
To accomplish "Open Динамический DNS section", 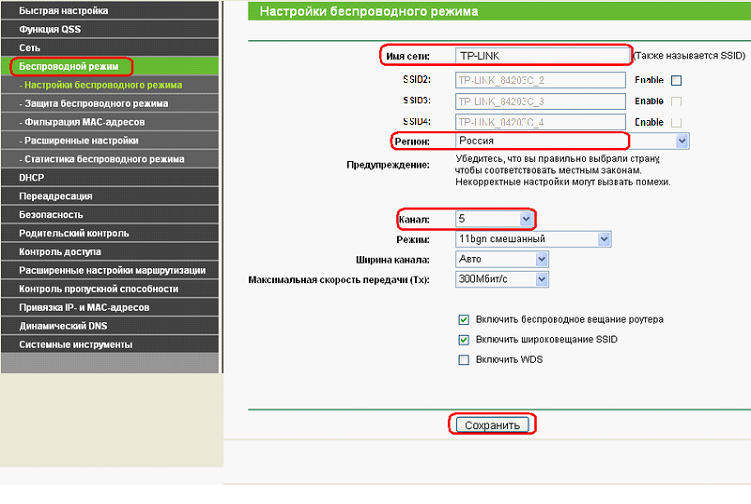I will pyautogui.click(x=110, y=326).
